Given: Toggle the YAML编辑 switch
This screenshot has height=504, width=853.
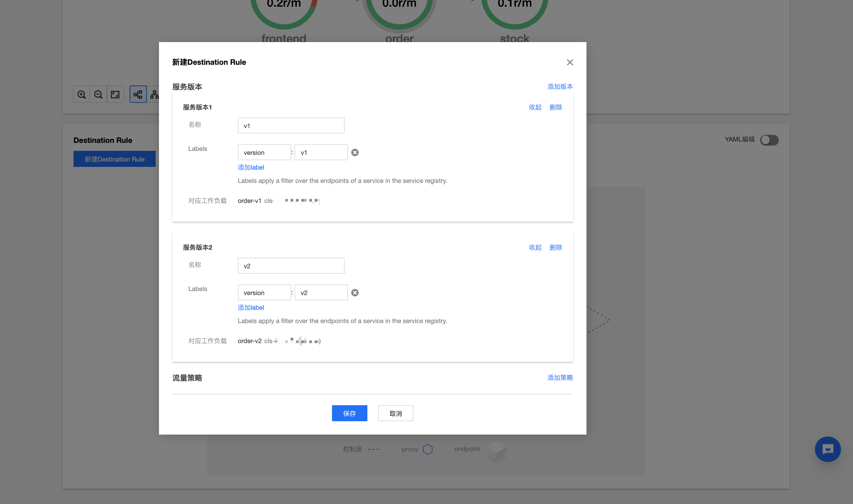Looking at the screenshot, I should click(x=769, y=140).
